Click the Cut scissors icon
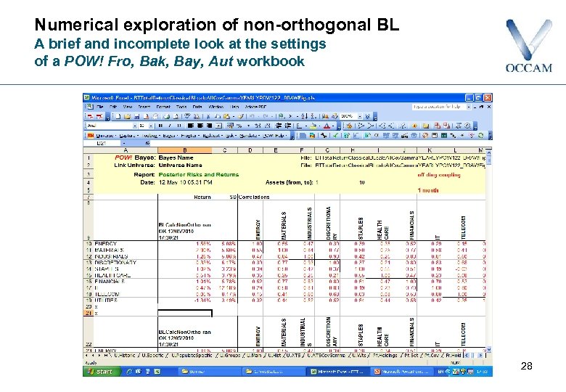This screenshot has width=566, height=392. [208, 116]
